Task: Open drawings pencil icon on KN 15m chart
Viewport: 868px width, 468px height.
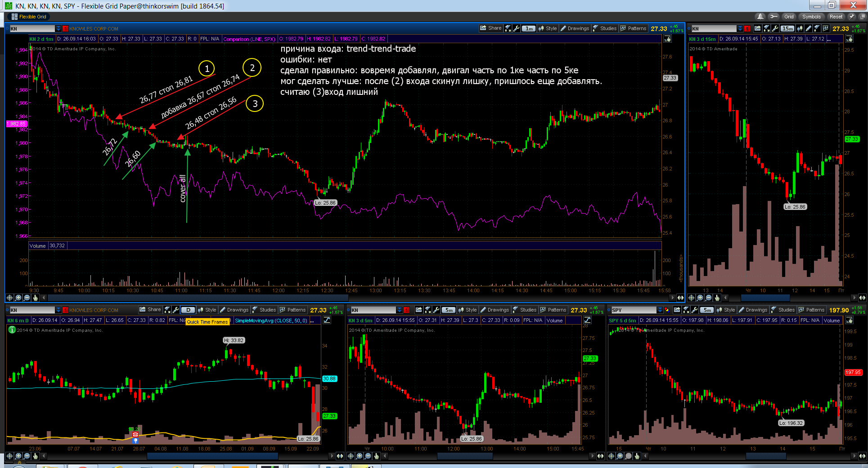Action: coord(808,28)
